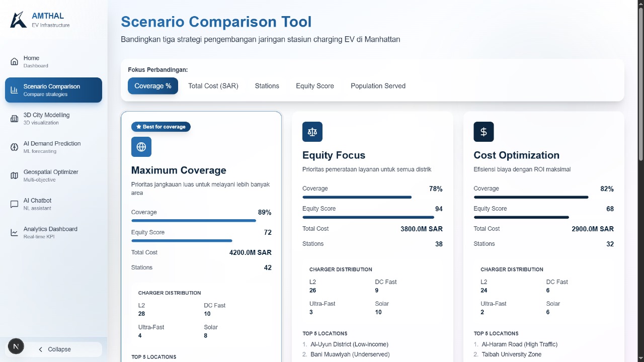Navigate to Analytics Dashboard
The height and width of the screenshot is (362, 644).
53,232
